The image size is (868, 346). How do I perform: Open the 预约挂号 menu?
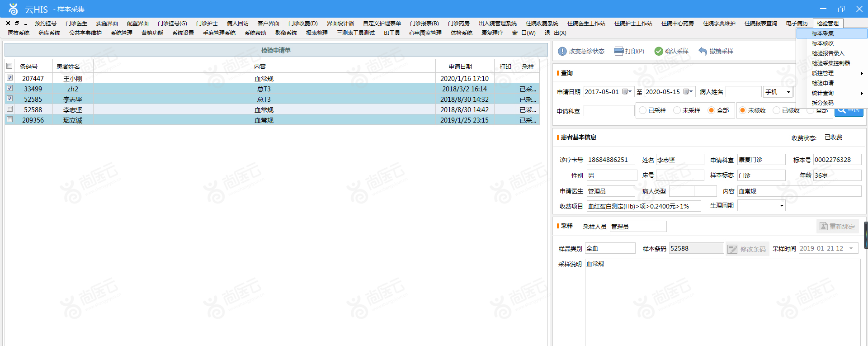click(x=46, y=23)
